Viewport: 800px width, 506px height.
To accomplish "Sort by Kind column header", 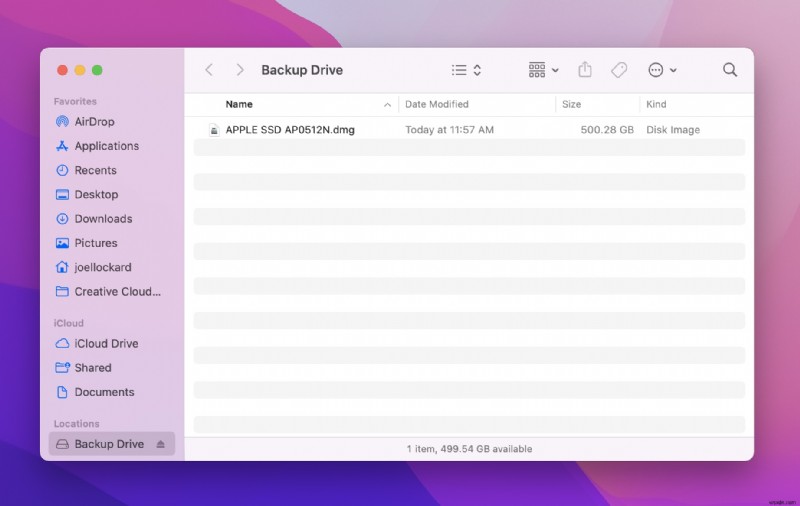I will (x=656, y=104).
